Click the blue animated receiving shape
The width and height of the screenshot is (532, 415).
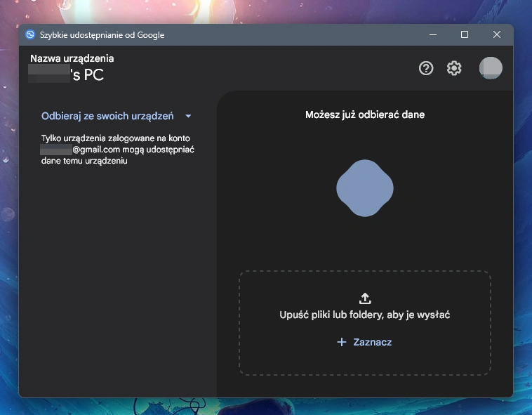(x=365, y=188)
